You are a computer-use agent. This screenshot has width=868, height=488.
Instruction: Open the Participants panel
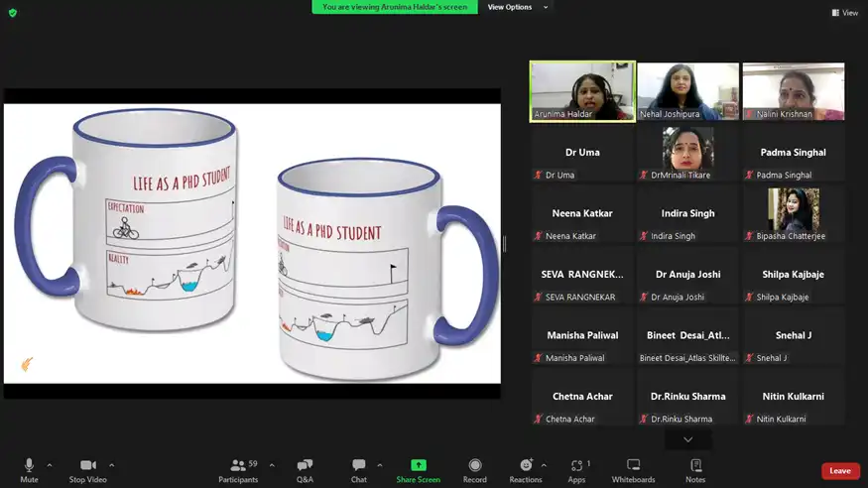238,466
